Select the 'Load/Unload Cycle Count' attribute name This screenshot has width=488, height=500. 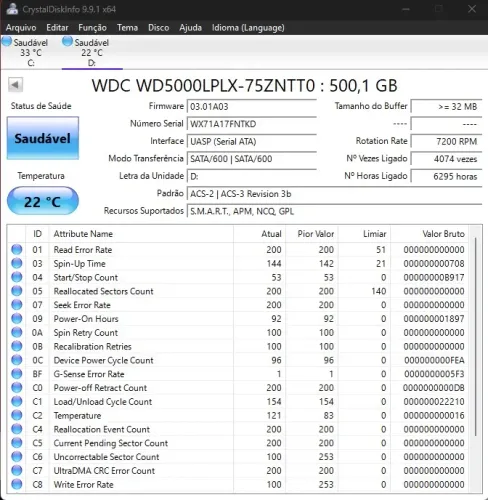pyautogui.click(x=103, y=402)
